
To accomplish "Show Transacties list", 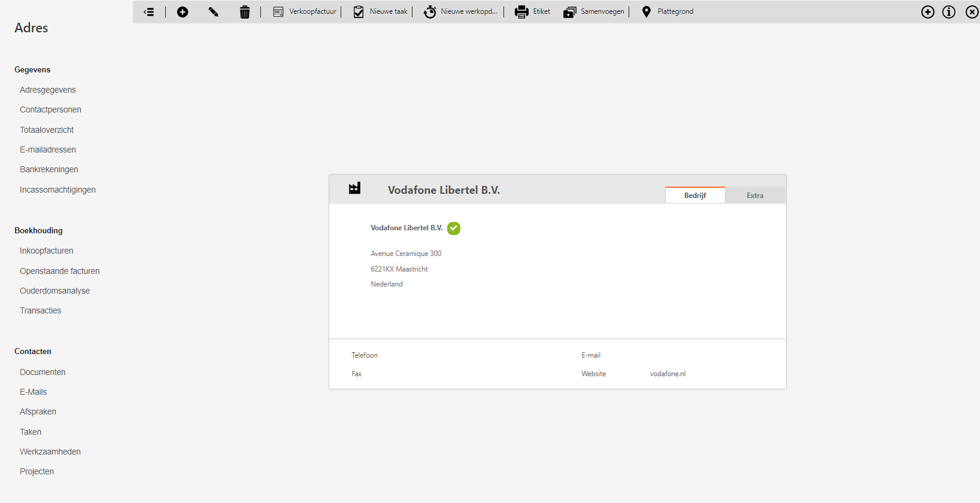I will tap(41, 310).
